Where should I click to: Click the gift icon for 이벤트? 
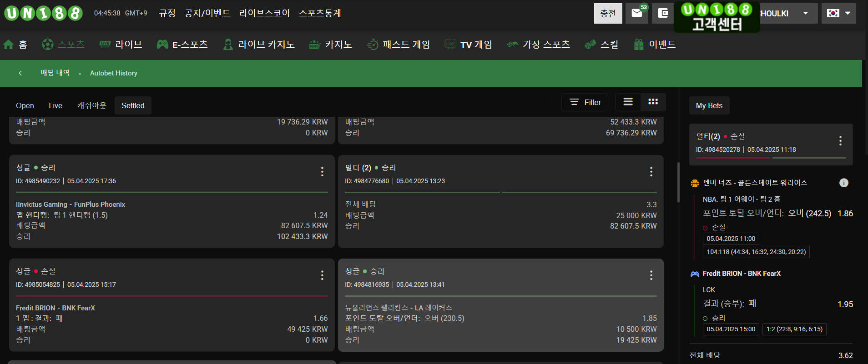pyautogui.click(x=639, y=44)
